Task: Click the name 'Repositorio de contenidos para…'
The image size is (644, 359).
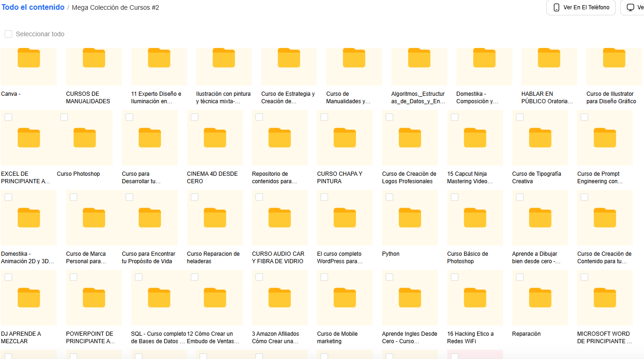Action: click(275, 178)
